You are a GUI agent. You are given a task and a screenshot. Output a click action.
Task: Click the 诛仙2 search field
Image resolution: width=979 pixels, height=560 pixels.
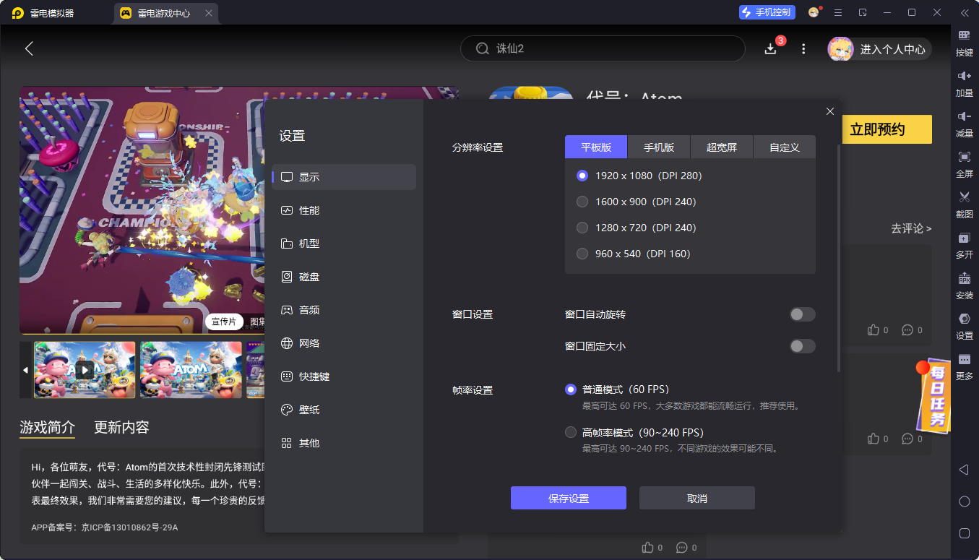coord(603,48)
